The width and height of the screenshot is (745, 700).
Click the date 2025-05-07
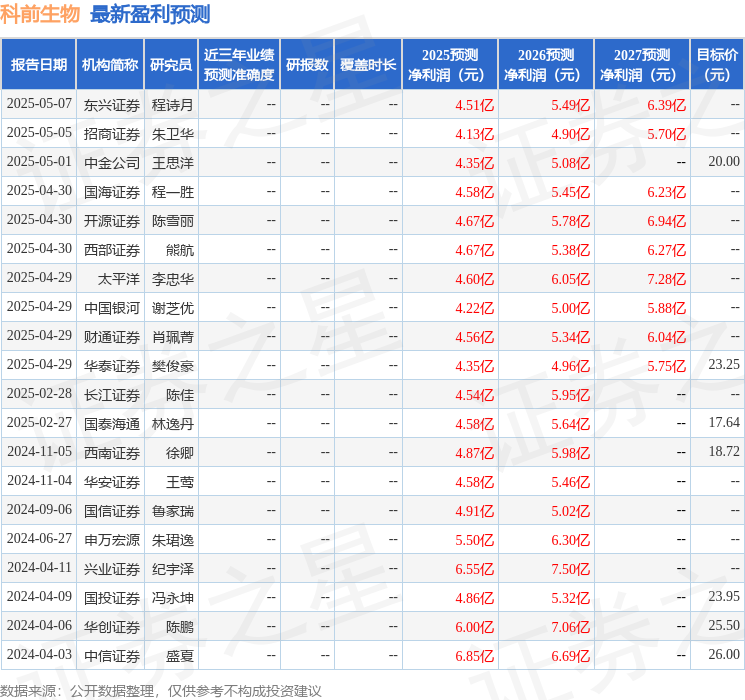[x=39, y=104]
